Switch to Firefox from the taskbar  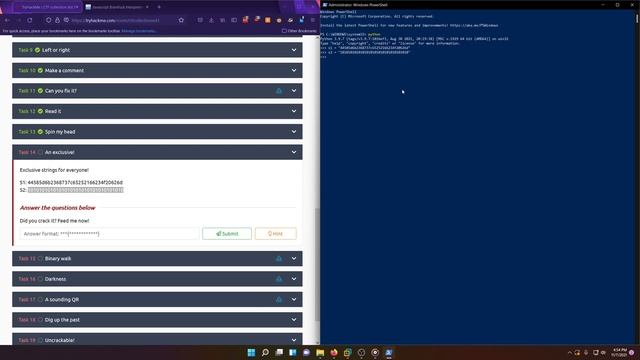click(334, 352)
